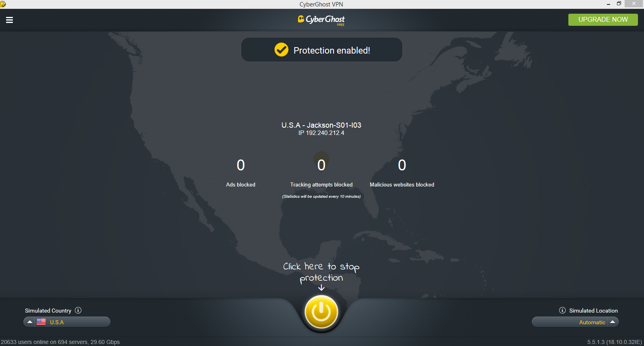Click the Ads blocked counter value
This screenshot has width=644, height=346.
coord(241,165)
